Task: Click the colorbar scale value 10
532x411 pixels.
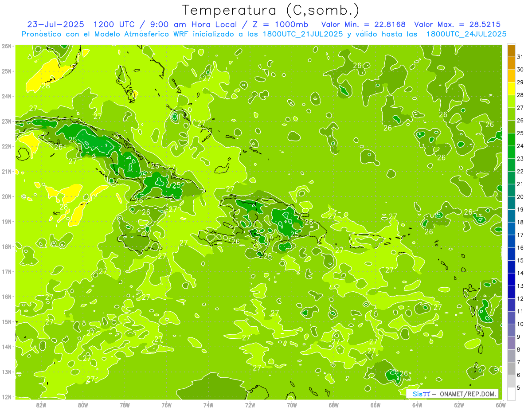Action: pos(520,324)
